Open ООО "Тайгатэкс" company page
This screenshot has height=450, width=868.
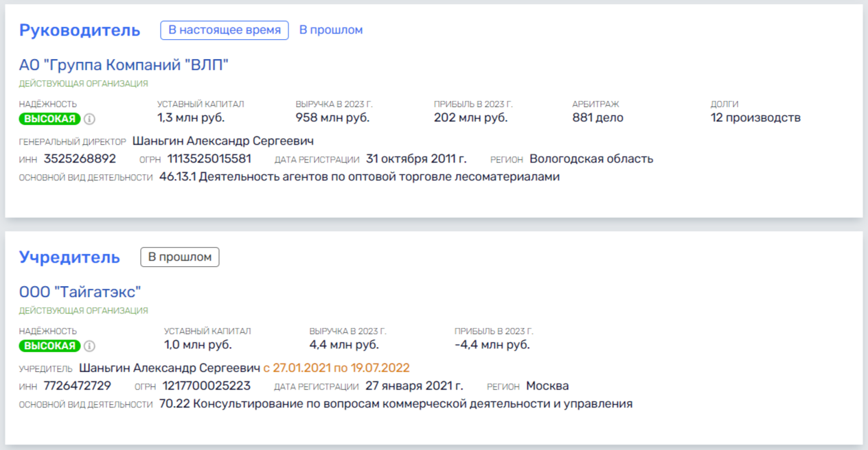click(x=80, y=292)
